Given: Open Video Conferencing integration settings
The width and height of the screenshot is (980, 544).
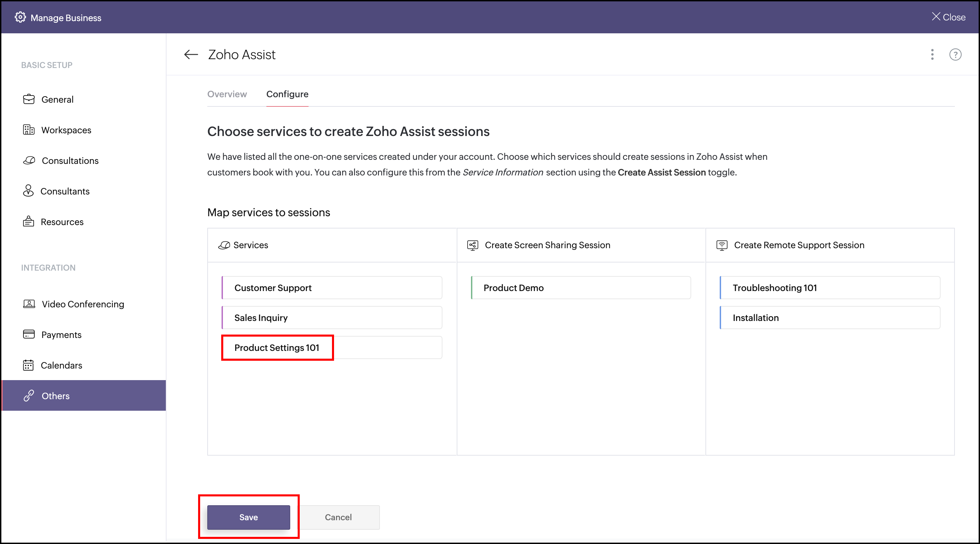Looking at the screenshot, I should [x=83, y=304].
